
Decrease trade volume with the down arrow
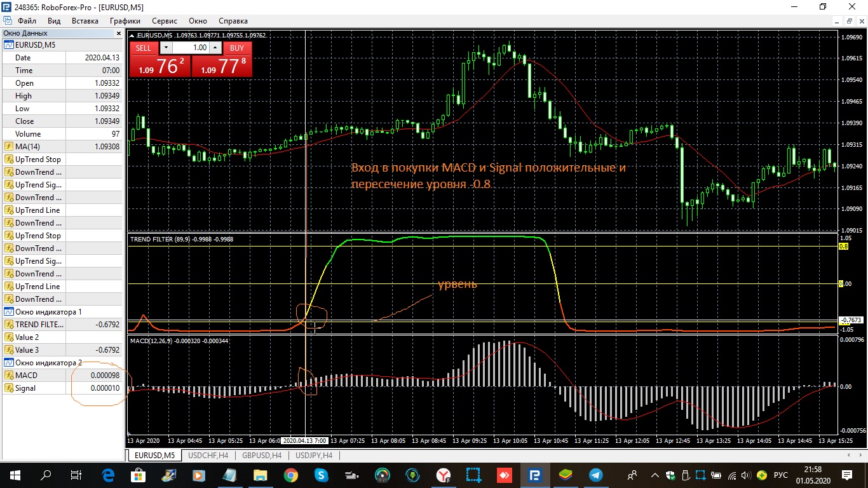coord(166,48)
